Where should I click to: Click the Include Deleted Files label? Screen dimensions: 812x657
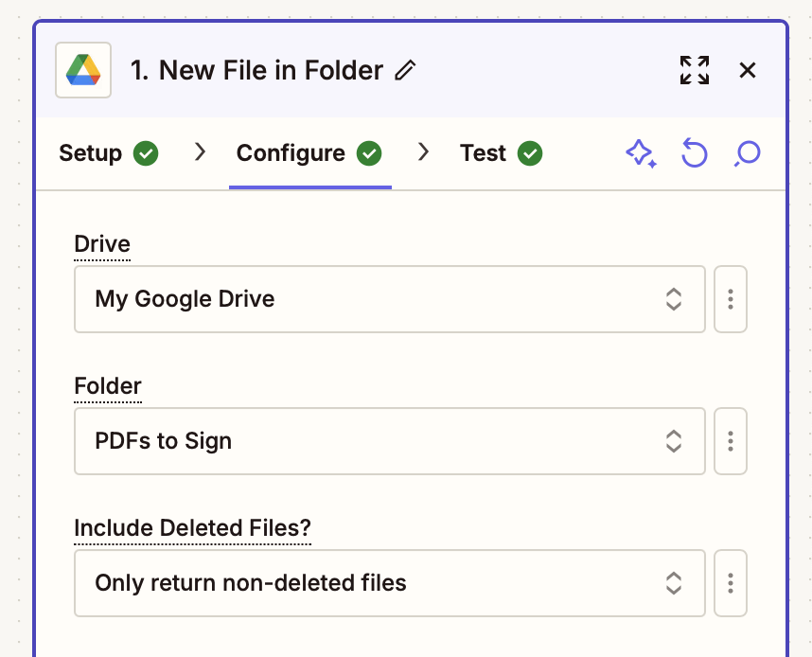(x=192, y=528)
